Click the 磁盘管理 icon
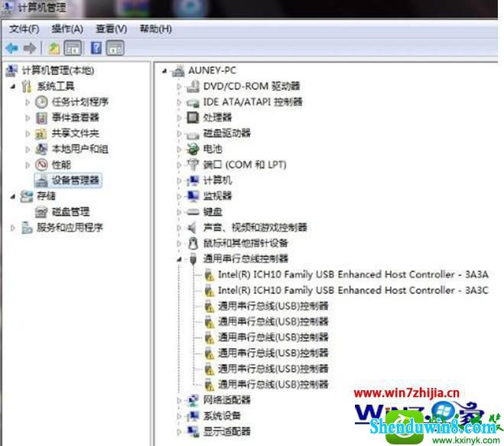This screenshot has height=446, width=504. (x=41, y=212)
